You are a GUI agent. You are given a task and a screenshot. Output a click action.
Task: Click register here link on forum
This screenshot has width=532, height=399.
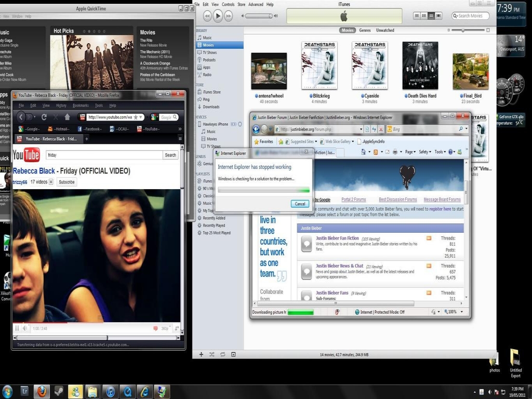[440, 209]
